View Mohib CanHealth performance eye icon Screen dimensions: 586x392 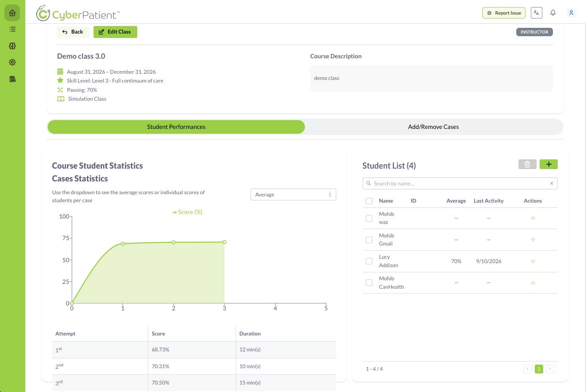(x=533, y=283)
